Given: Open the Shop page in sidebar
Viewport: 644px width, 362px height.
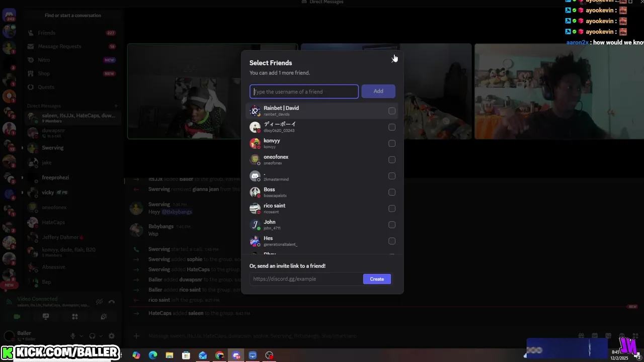Looking at the screenshot, I should (x=72, y=73).
